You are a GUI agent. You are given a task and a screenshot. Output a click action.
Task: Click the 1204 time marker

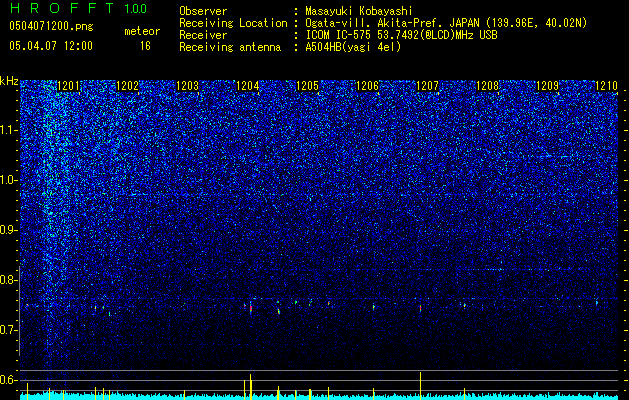point(248,85)
